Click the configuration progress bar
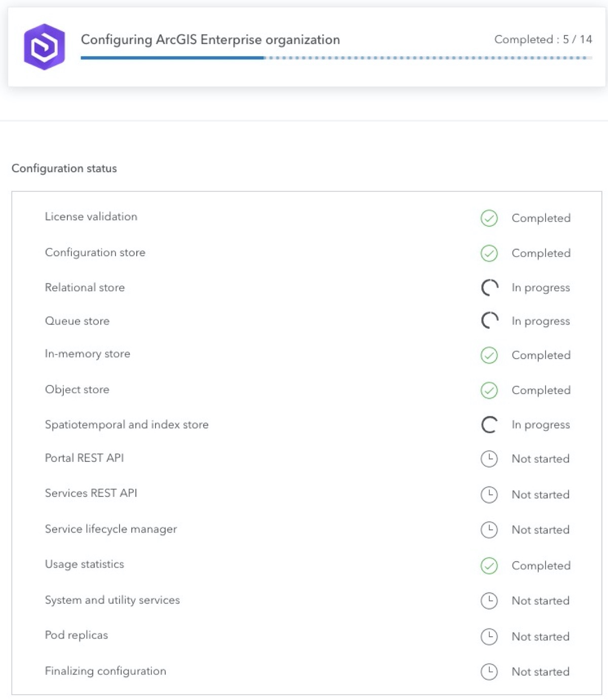Viewport: 608px width, 700px height. pos(336,58)
